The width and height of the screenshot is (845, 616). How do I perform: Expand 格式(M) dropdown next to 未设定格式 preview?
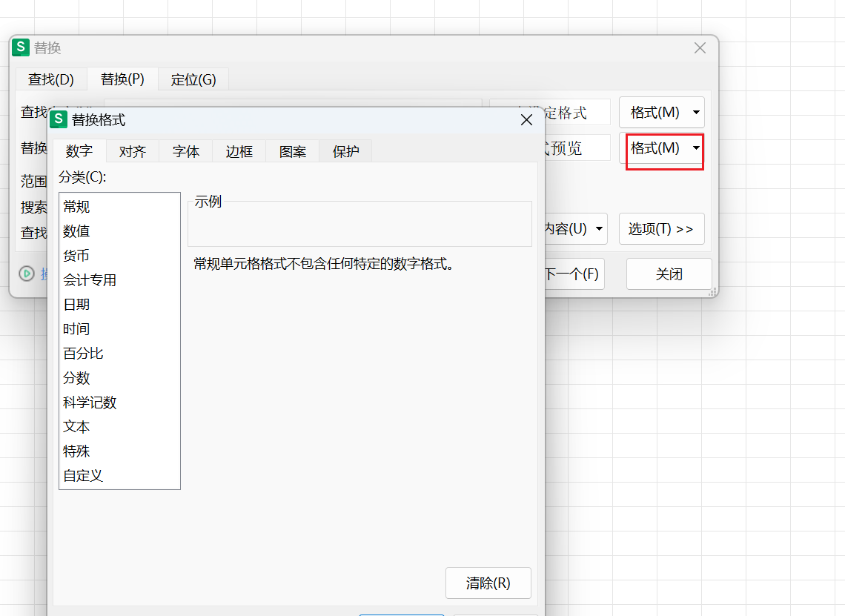pyautogui.click(x=696, y=113)
